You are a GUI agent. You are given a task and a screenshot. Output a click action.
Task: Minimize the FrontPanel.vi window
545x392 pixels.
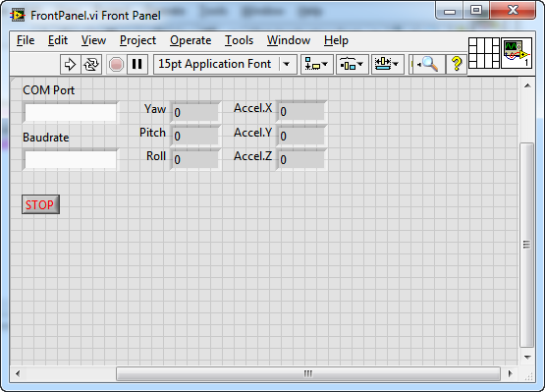click(x=450, y=11)
